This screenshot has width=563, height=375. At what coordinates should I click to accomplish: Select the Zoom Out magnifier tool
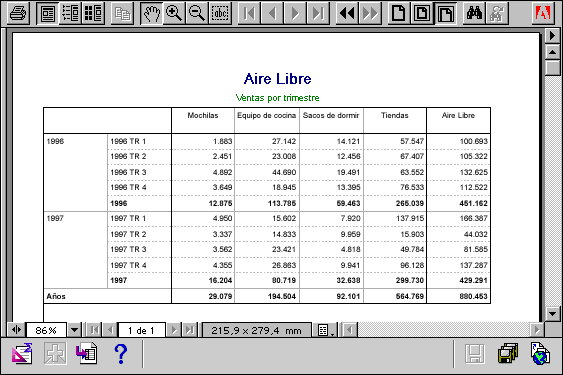click(197, 14)
